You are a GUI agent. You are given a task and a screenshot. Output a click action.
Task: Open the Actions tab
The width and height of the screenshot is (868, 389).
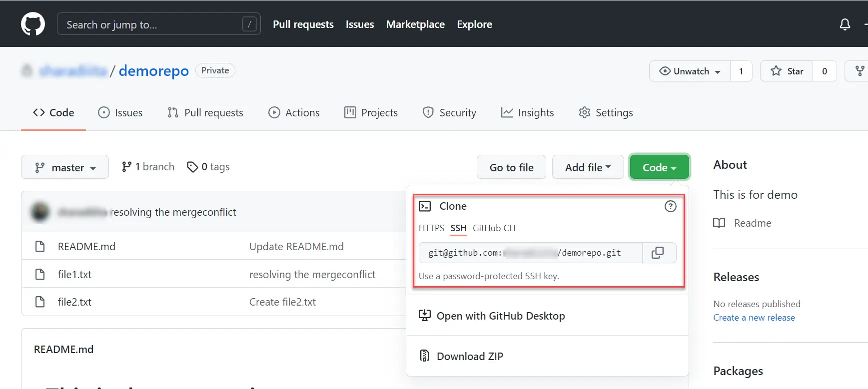294,113
